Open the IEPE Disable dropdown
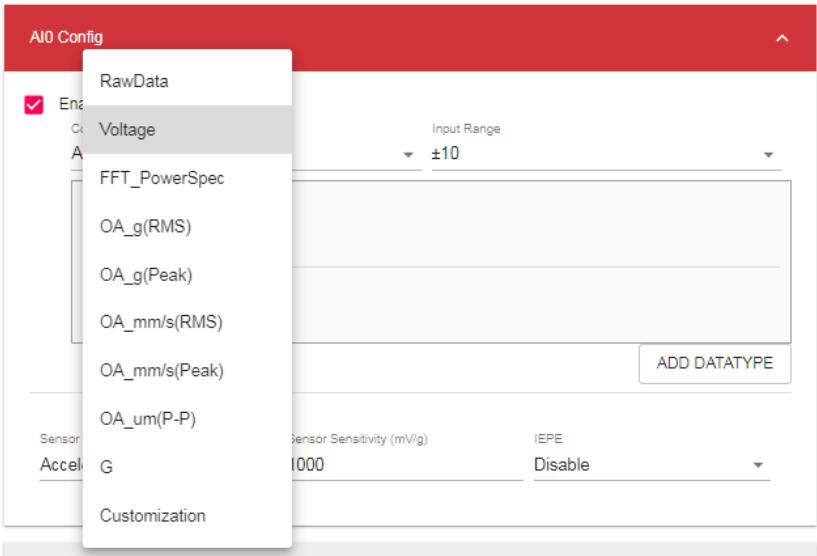Screen dimensions: 817x556 point(652,464)
